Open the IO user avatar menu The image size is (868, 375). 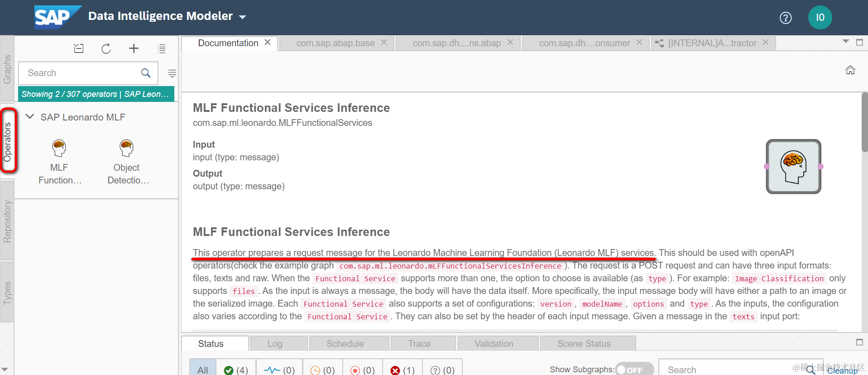click(820, 18)
